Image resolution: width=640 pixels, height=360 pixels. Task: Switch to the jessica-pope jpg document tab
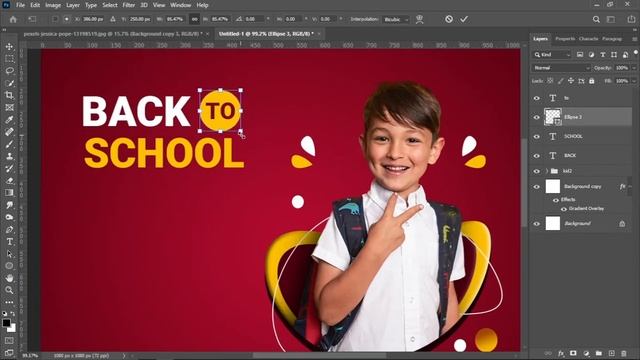(x=112, y=34)
